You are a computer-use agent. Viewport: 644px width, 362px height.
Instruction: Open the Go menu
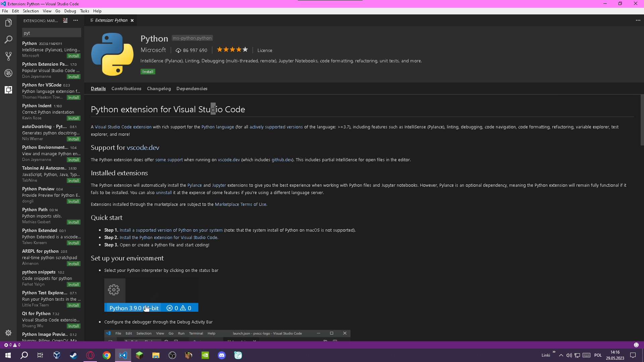click(58, 11)
